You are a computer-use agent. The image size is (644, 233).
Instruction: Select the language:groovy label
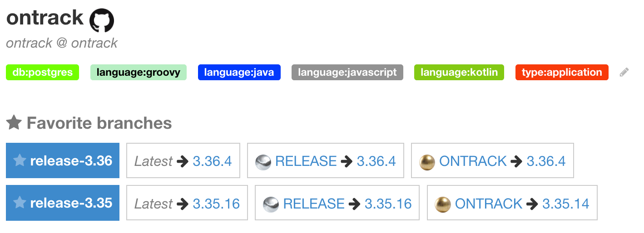pyautogui.click(x=139, y=73)
